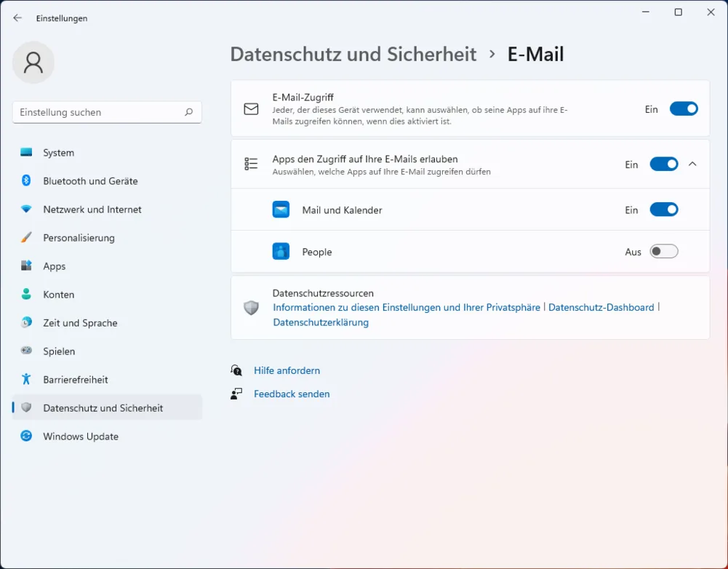Viewport: 728px width, 569px height.
Task: Disable Mail und Kalender email access
Action: tap(663, 210)
